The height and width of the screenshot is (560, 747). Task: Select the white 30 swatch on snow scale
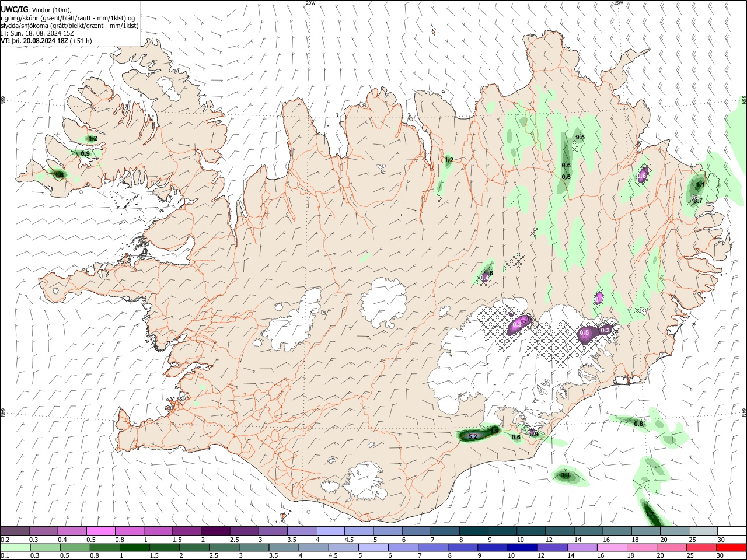pos(732,531)
